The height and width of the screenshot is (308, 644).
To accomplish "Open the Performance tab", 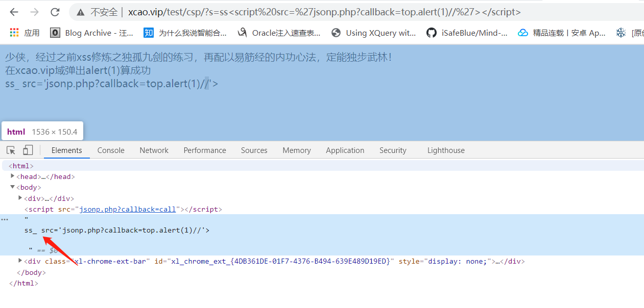I will [x=205, y=150].
